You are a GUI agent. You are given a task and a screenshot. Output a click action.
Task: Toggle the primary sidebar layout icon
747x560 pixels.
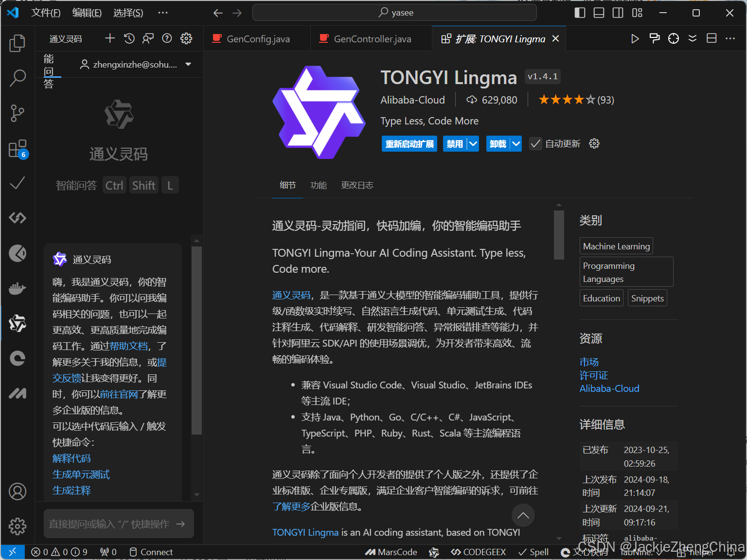580,13
